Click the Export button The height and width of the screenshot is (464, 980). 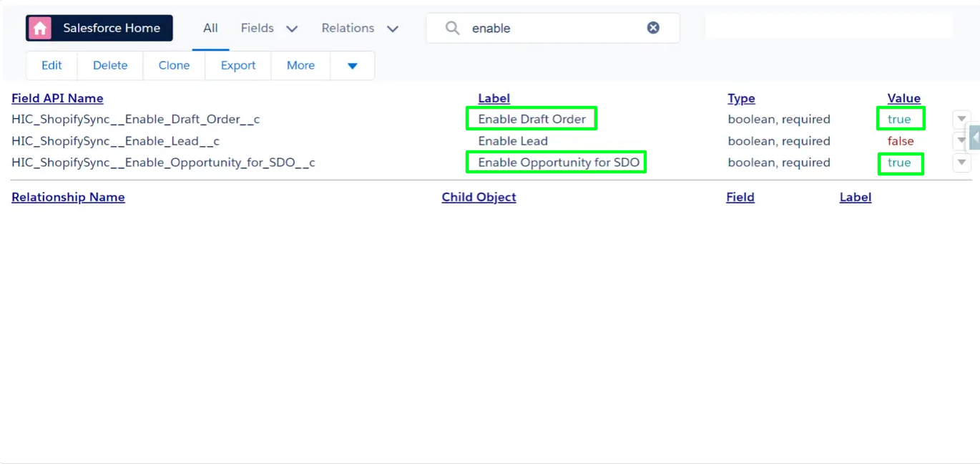click(x=238, y=65)
